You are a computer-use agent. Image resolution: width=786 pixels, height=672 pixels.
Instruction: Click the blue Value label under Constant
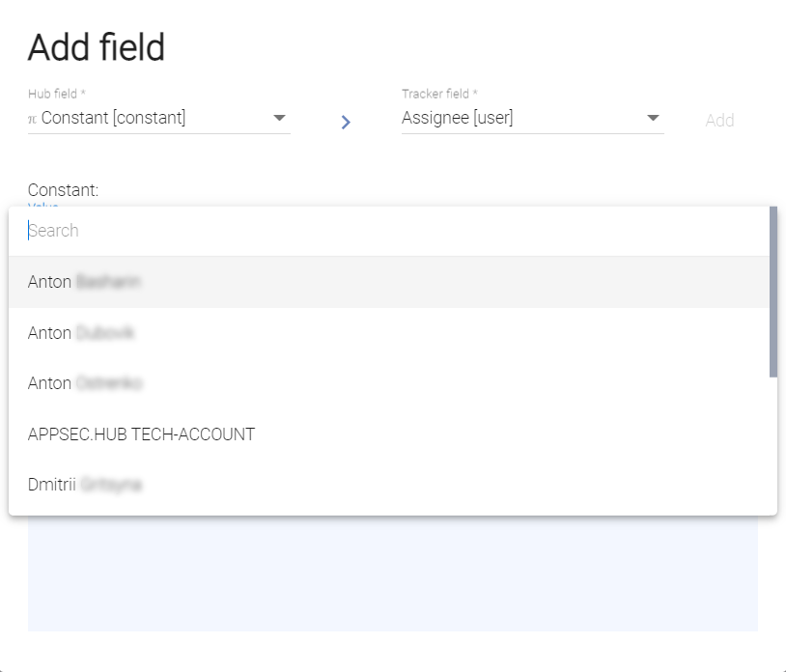point(43,205)
